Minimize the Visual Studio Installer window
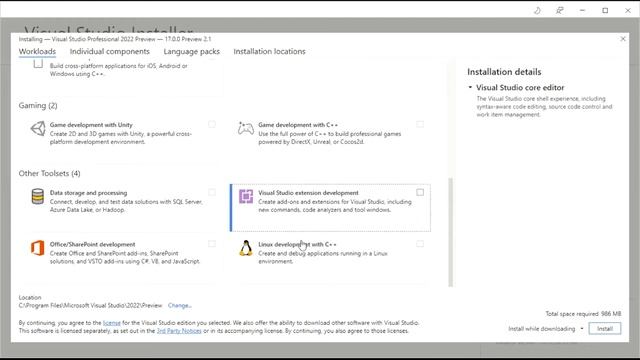Image resolution: width=640 pixels, height=360 pixels. 582,11
